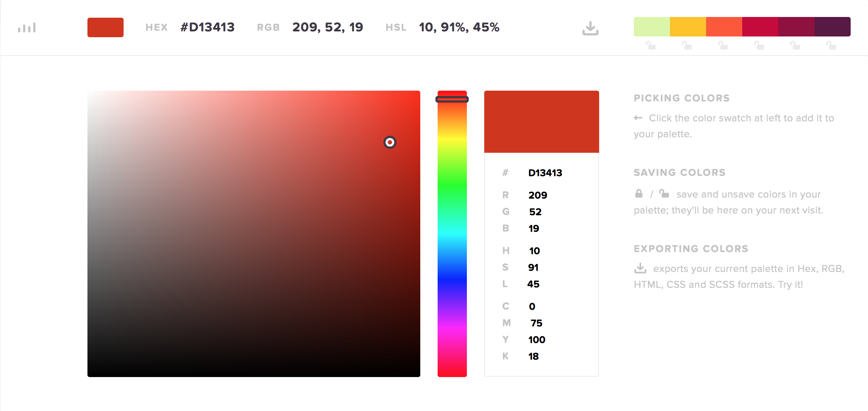Screen dimensions: 868x411
Task: Toggle lock under the crimson palette swatch
Action: coord(759,46)
